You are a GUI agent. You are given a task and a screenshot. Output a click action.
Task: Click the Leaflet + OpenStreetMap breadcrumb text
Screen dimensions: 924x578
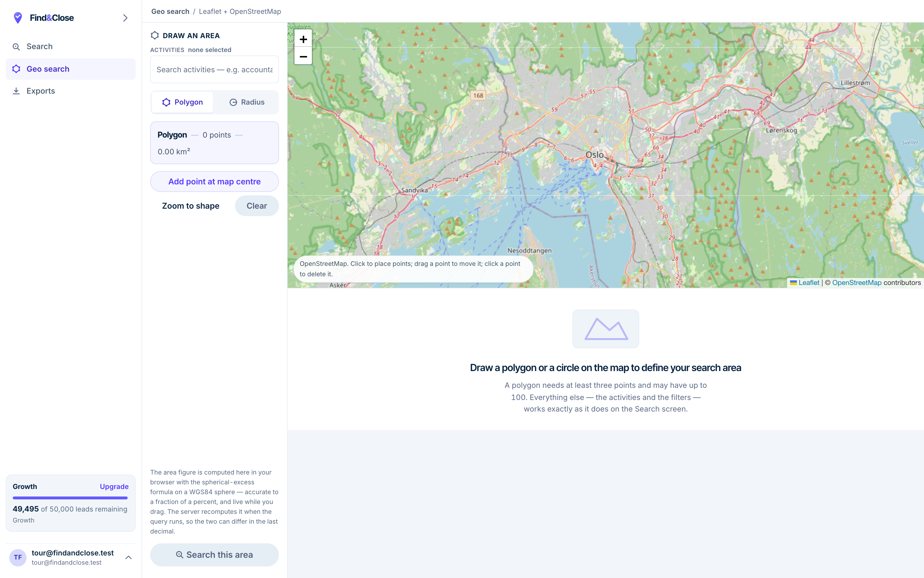click(x=240, y=12)
